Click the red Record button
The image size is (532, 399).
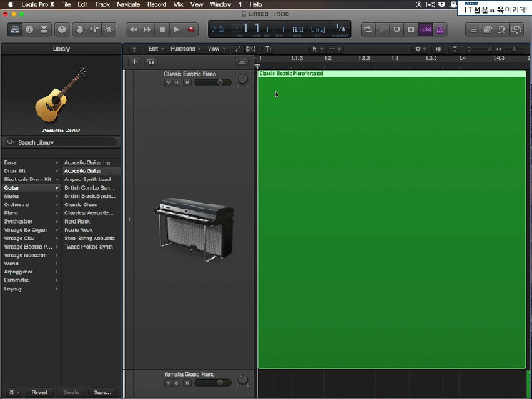click(x=190, y=30)
